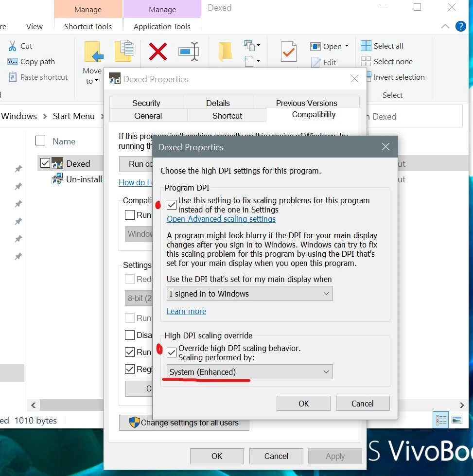
Task: Expand the Move to dropdown arrow
Action: [97, 81]
